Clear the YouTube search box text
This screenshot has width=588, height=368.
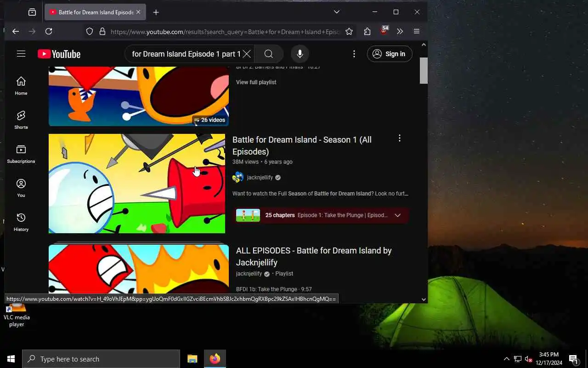247,54
